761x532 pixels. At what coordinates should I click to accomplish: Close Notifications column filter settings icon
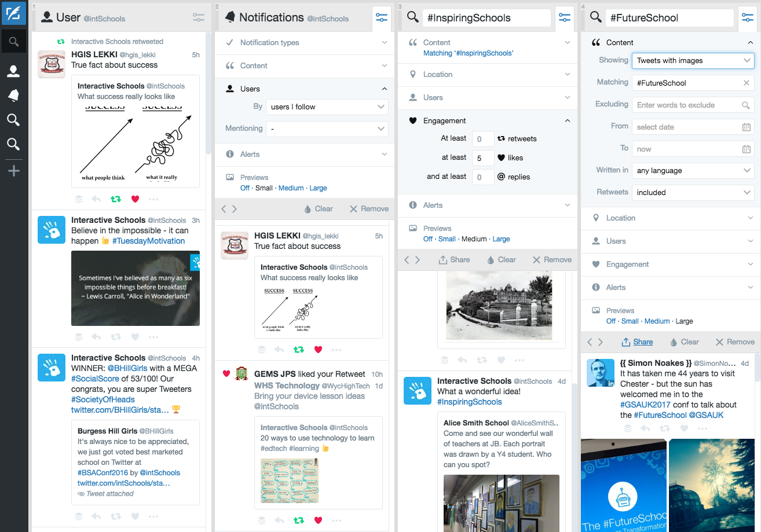click(382, 18)
